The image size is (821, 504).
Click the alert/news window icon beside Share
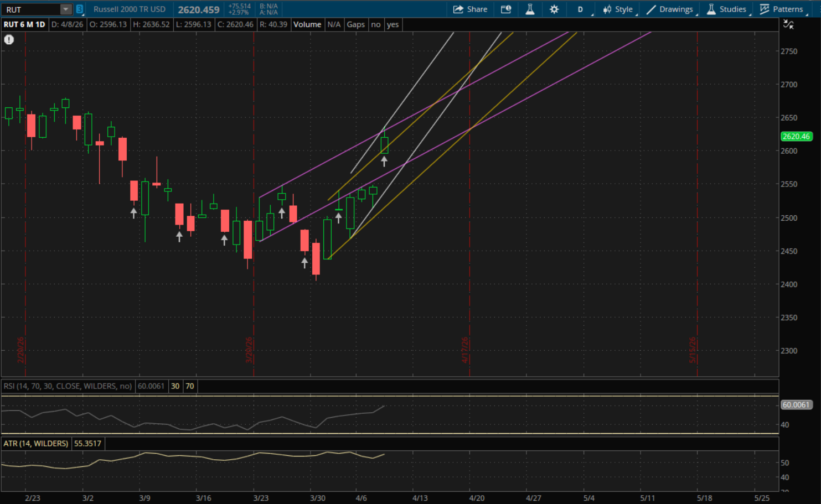505,9
